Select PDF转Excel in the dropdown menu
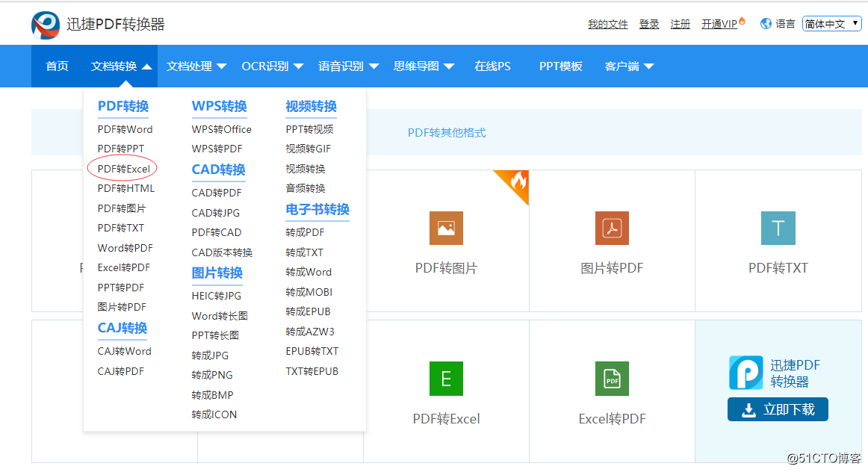The width and height of the screenshot is (868, 472). [123, 169]
